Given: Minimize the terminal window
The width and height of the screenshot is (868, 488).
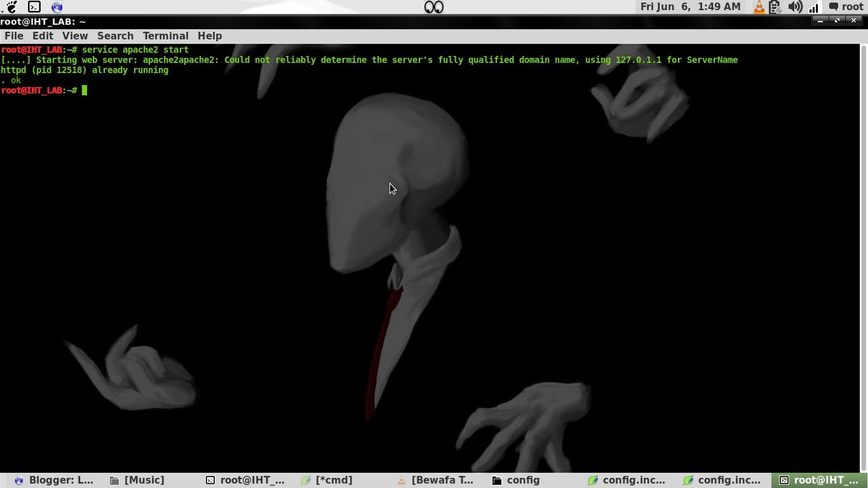Looking at the screenshot, I should tap(820, 21).
